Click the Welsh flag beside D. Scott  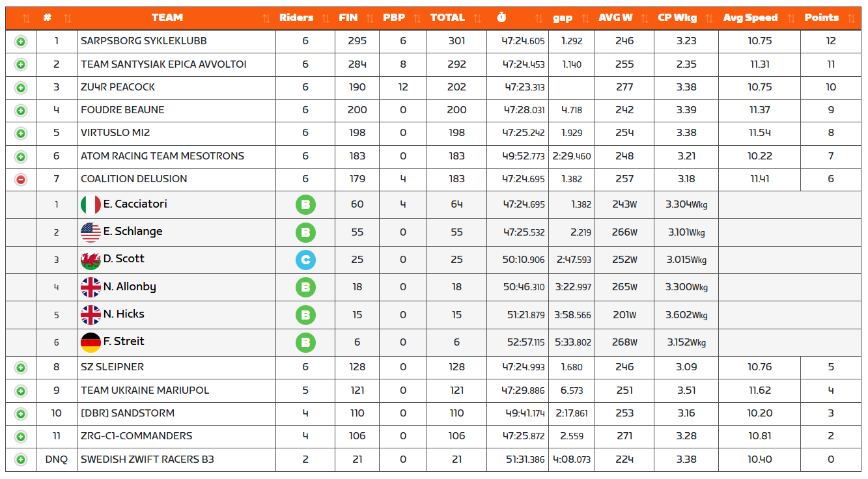pyautogui.click(x=91, y=260)
